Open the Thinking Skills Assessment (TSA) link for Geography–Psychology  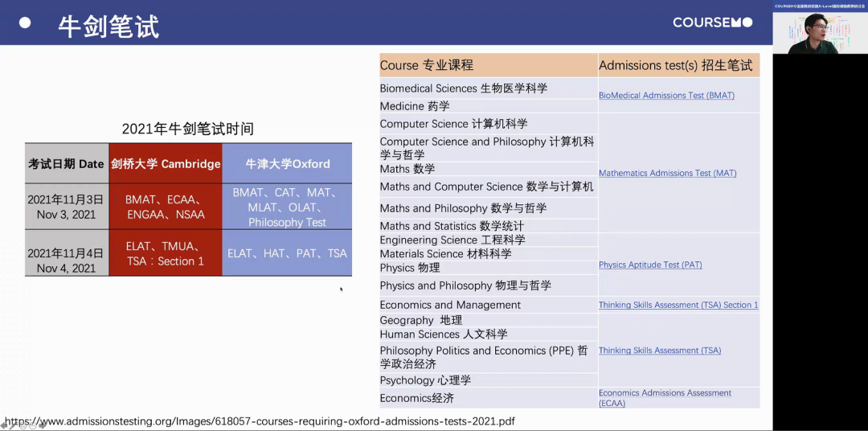pos(659,351)
